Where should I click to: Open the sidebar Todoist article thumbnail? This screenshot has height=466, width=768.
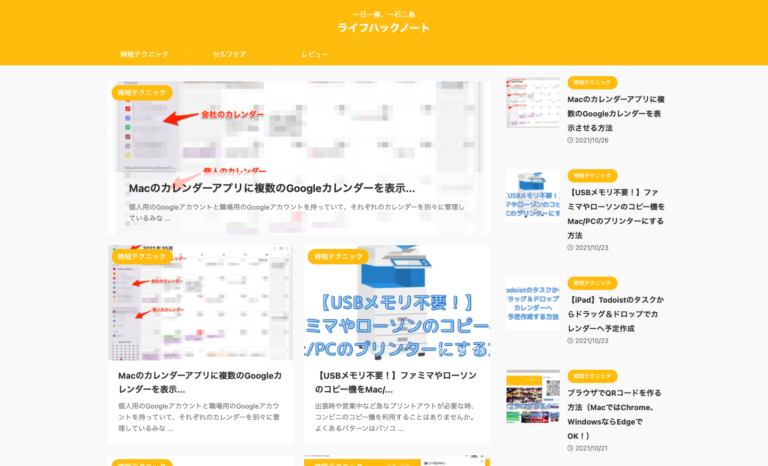(533, 303)
